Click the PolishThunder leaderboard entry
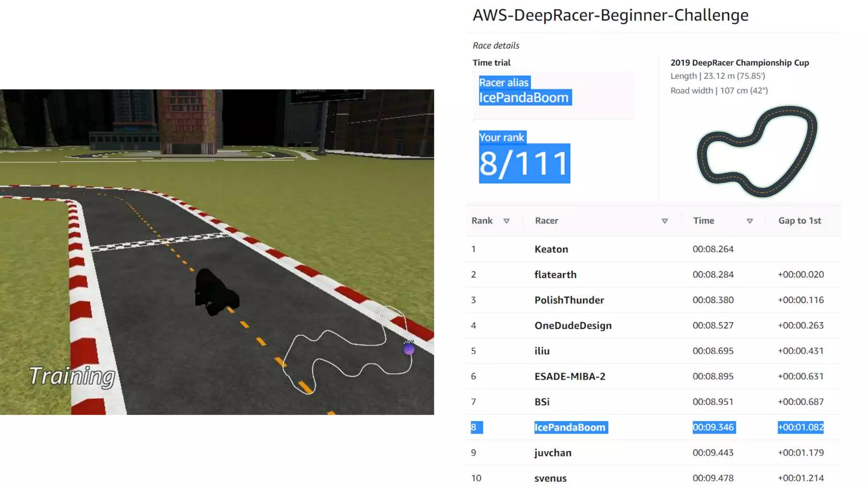This screenshot has width=868, height=488. pos(569,300)
